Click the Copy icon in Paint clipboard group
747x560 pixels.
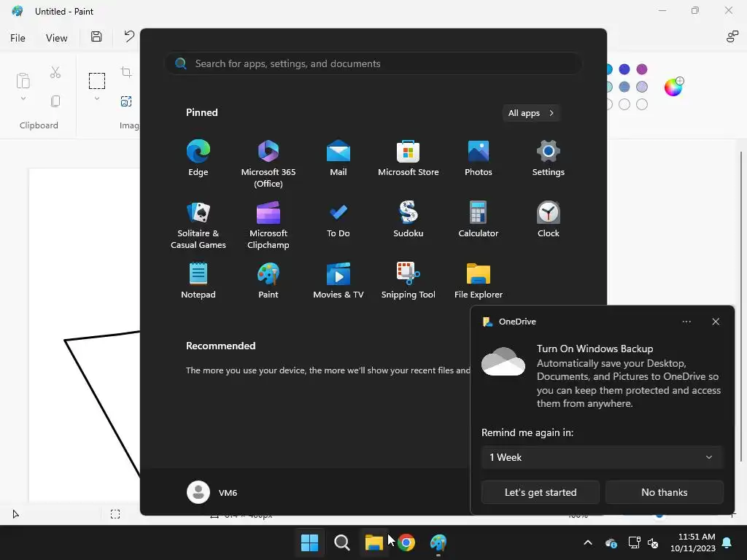point(55,101)
